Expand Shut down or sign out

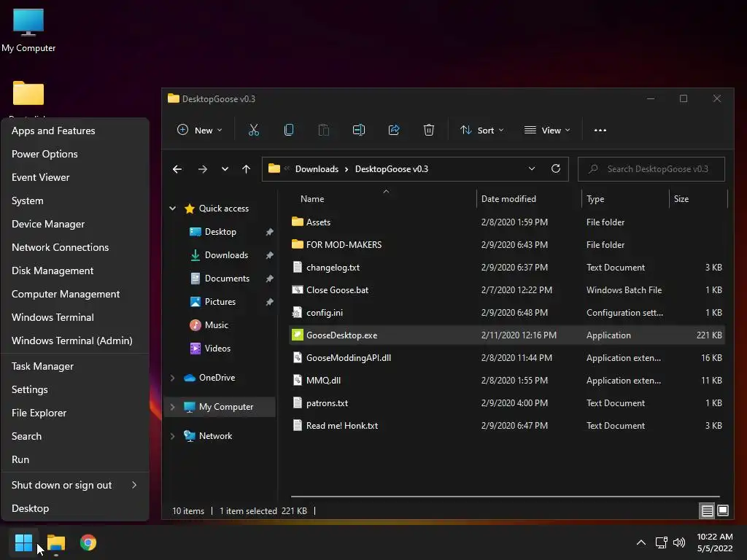coord(75,485)
